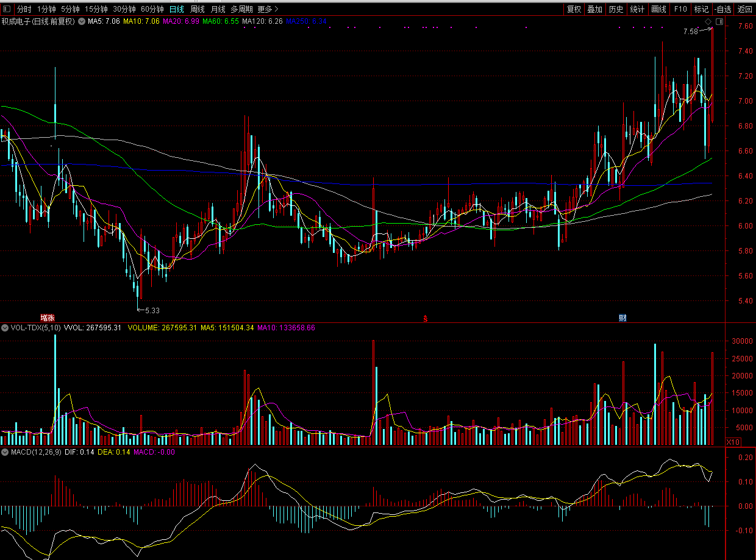Click the MACD(12,26,9) indicator name
Screen dimensions: 756x560
pos(35,452)
